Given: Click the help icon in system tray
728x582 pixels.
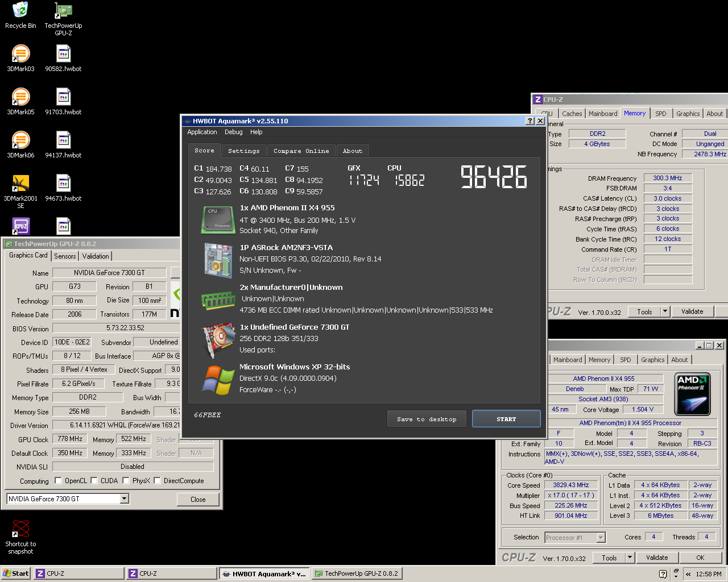Looking at the screenshot, I should pyautogui.click(x=663, y=574).
